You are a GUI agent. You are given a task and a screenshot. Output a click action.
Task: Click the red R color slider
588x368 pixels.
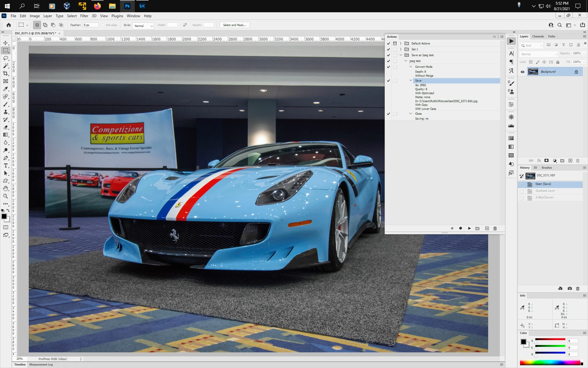pyautogui.click(x=550, y=339)
